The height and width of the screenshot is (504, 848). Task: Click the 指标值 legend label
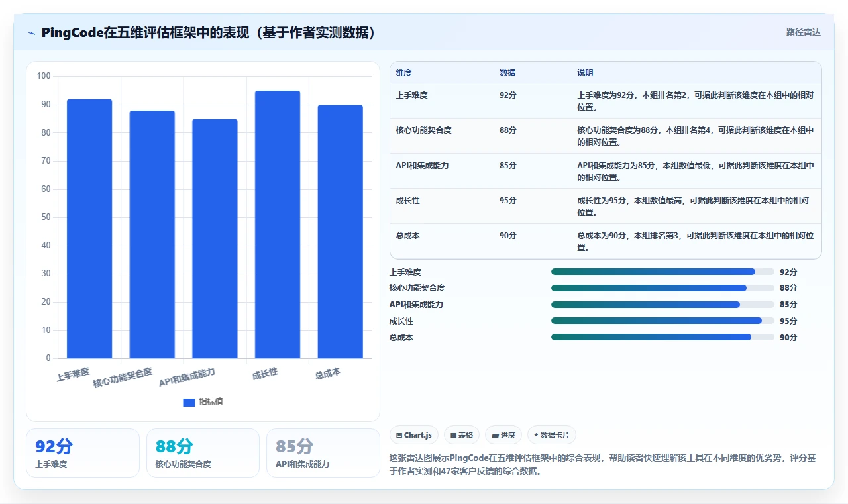click(211, 402)
